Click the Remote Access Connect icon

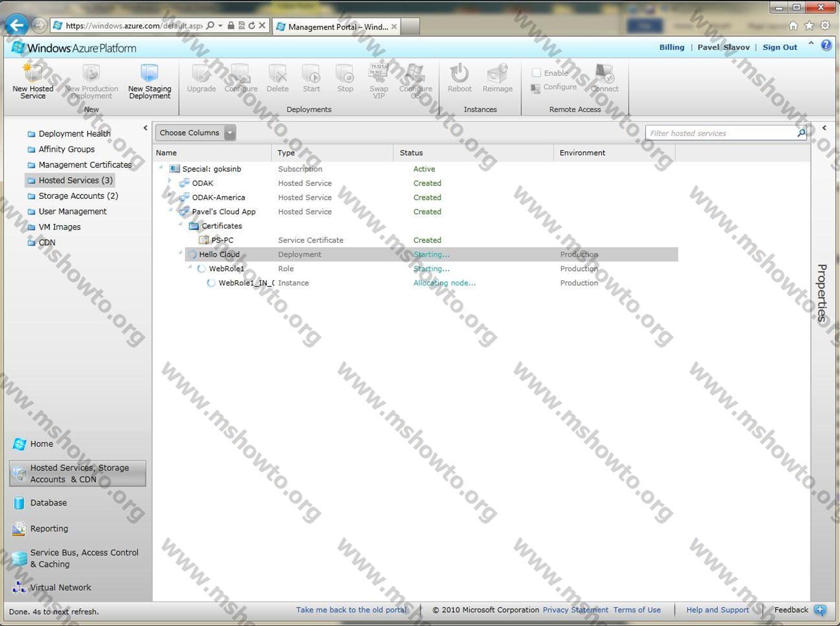click(x=604, y=73)
